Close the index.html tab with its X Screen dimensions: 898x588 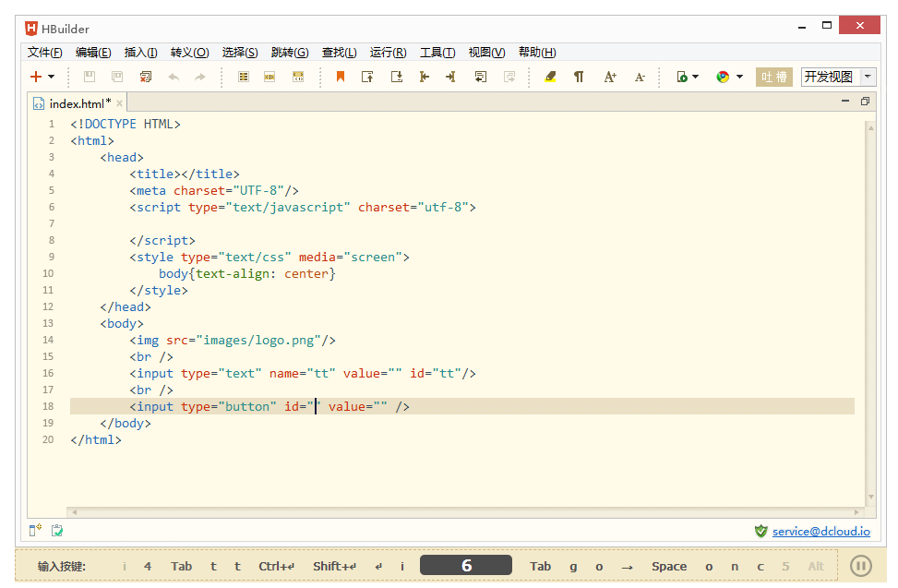119,103
